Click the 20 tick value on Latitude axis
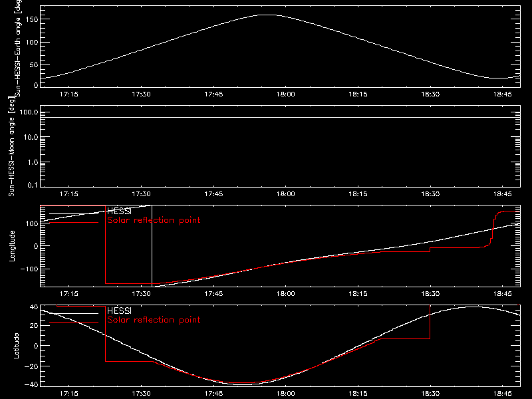The height and width of the screenshot is (399, 532). click(34, 326)
